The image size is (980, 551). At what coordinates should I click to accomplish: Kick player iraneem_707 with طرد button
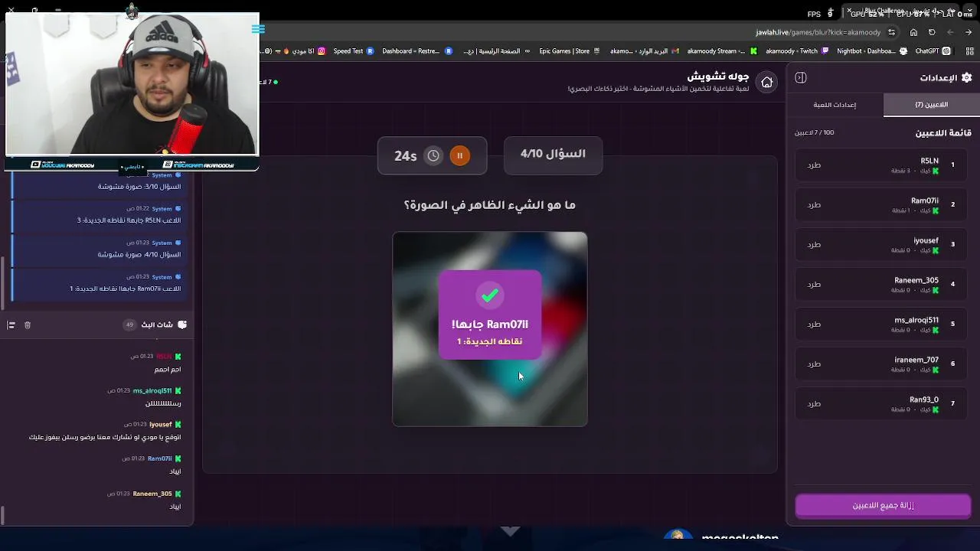coord(814,364)
